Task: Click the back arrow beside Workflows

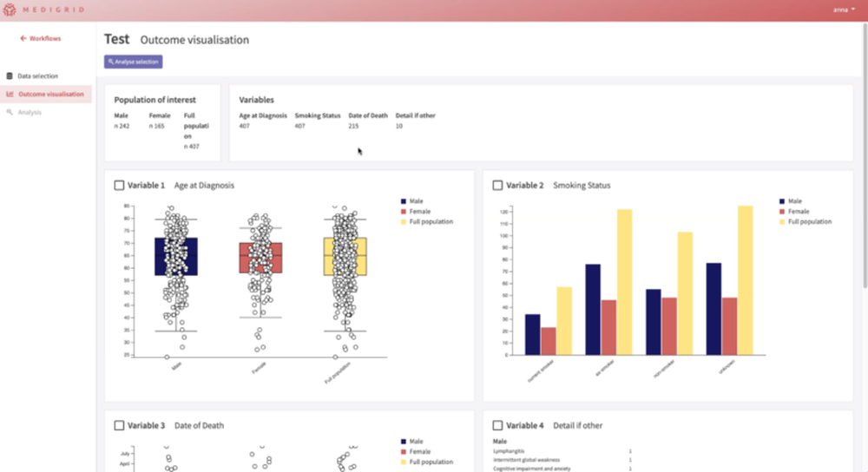Action: [23, 38]
